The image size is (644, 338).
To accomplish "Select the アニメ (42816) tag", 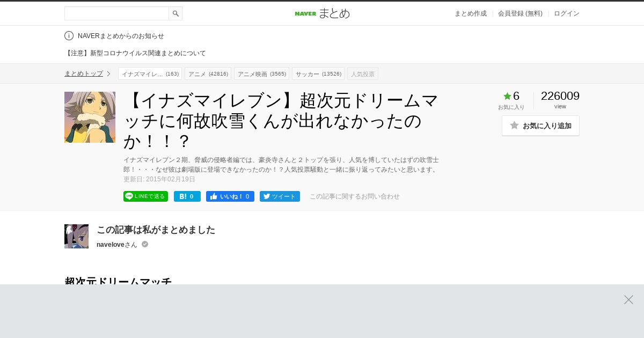I will coord(208,74).
